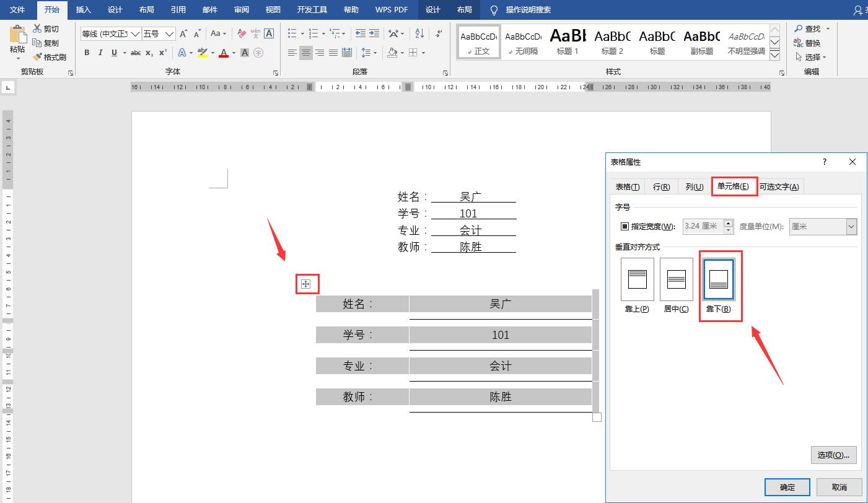
Task: Open Find (查找) in the editing group
Action: coord(810,28)
